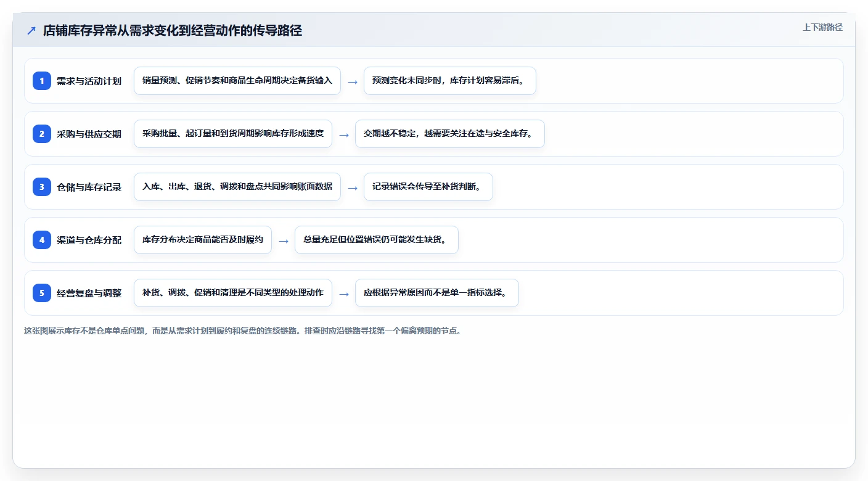Viewport: 868px width, 481px height.
Task: Select step badge number 3
Action: tap(42, 187)
